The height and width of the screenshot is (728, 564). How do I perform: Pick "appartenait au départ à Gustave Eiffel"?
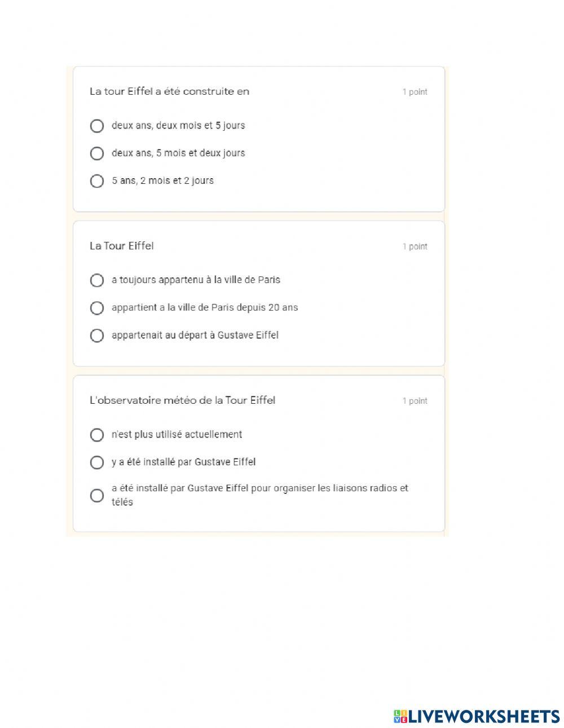coord(97,336)
